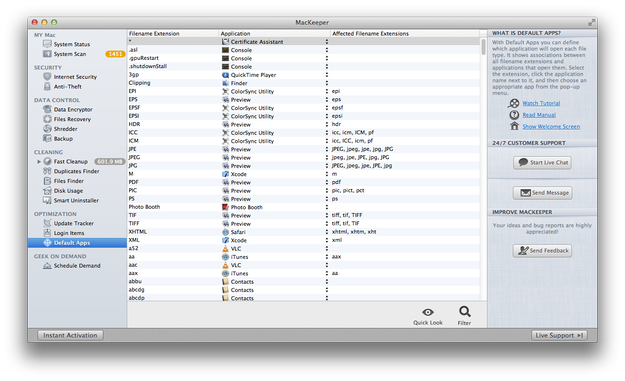Select the TIFF extension row
Image resolution: width=625 pixels, height=381 pixels.
coord(304,224)
